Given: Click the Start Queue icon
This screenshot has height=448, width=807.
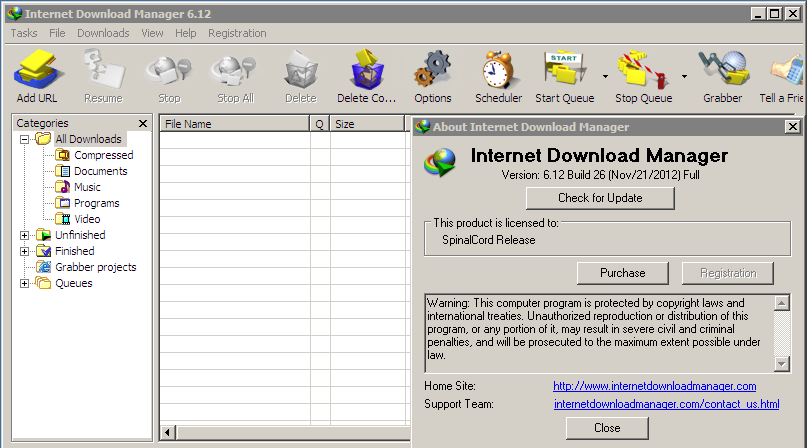Looking at the screenshot, I should 564,68.
